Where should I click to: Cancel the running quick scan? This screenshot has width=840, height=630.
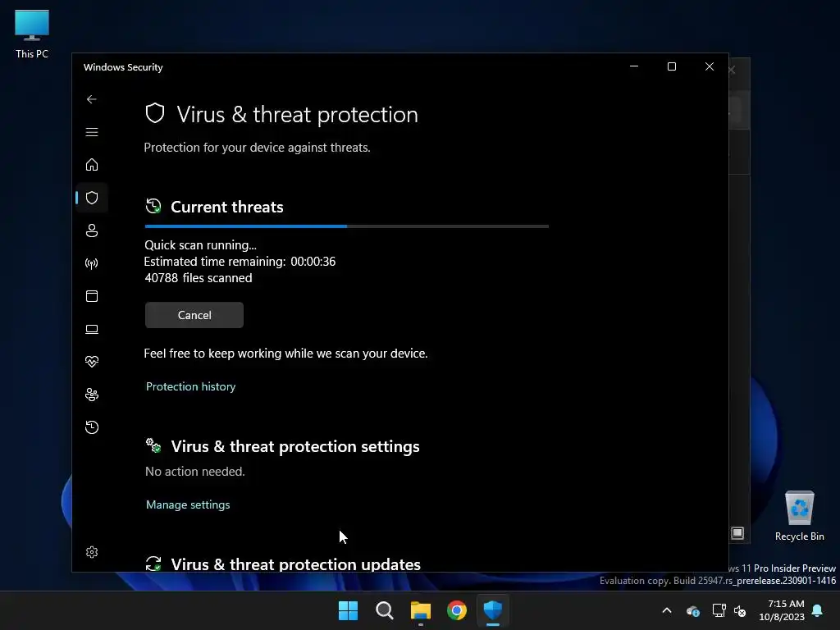coord(194,315)
